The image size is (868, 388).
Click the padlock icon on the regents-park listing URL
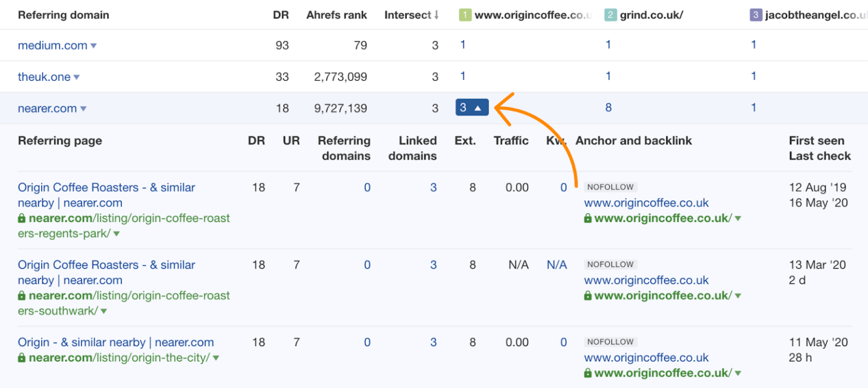tap(23, 218)
